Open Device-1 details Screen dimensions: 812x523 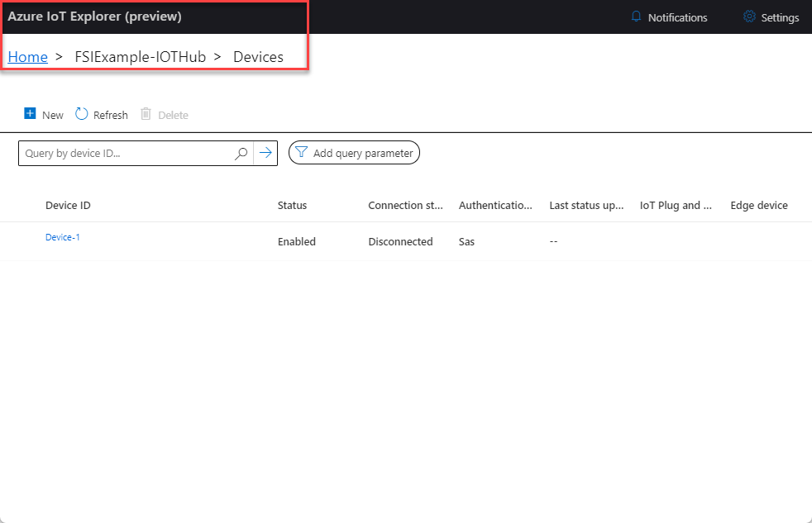(62, 236)
